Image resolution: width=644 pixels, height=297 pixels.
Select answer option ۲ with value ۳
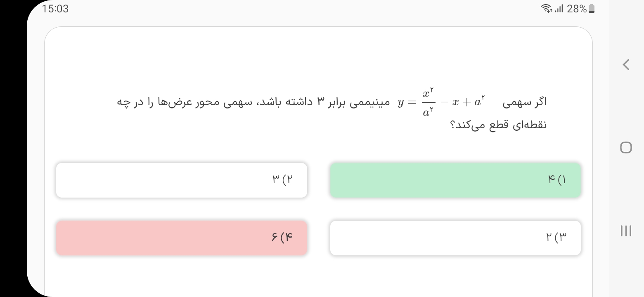[x=182, y=180]
